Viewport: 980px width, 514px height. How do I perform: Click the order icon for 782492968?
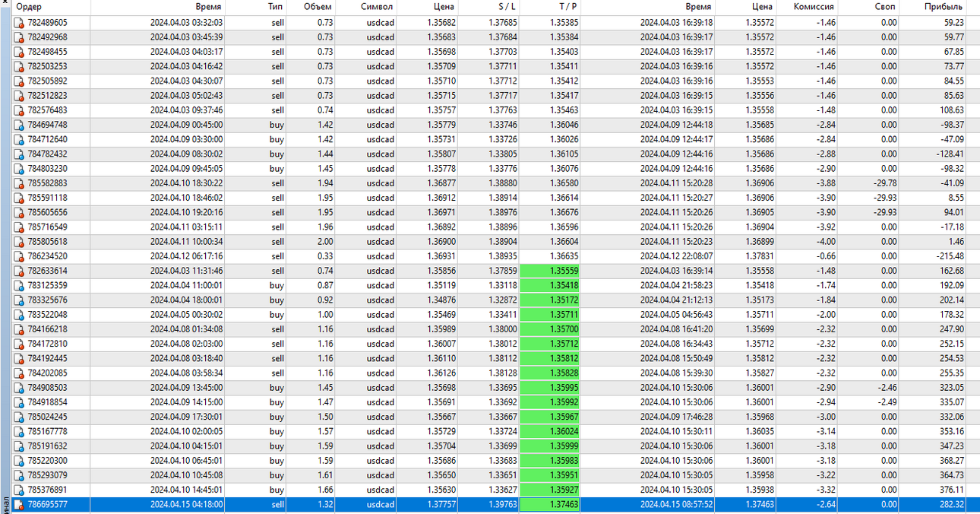(x=19, y=37)
